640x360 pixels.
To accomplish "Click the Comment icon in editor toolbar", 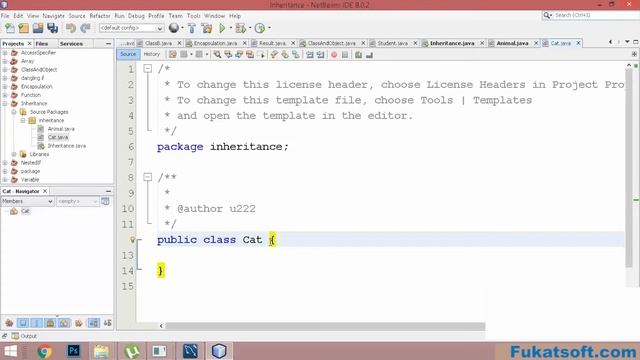I will [358, 54].
